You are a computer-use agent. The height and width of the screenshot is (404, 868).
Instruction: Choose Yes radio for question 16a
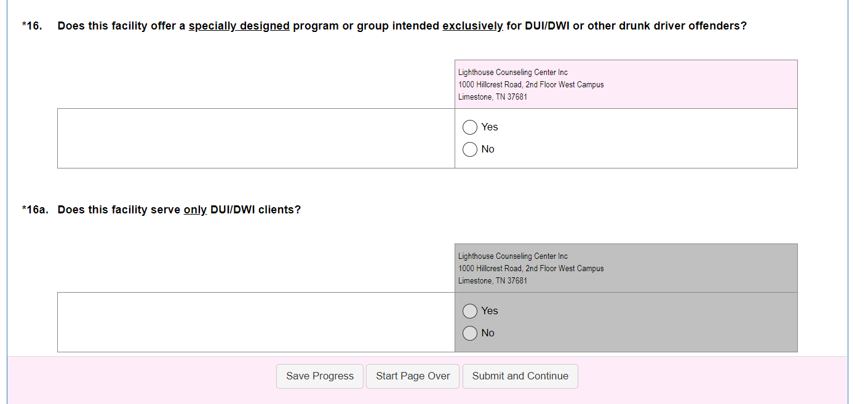[x=470, y=311]
